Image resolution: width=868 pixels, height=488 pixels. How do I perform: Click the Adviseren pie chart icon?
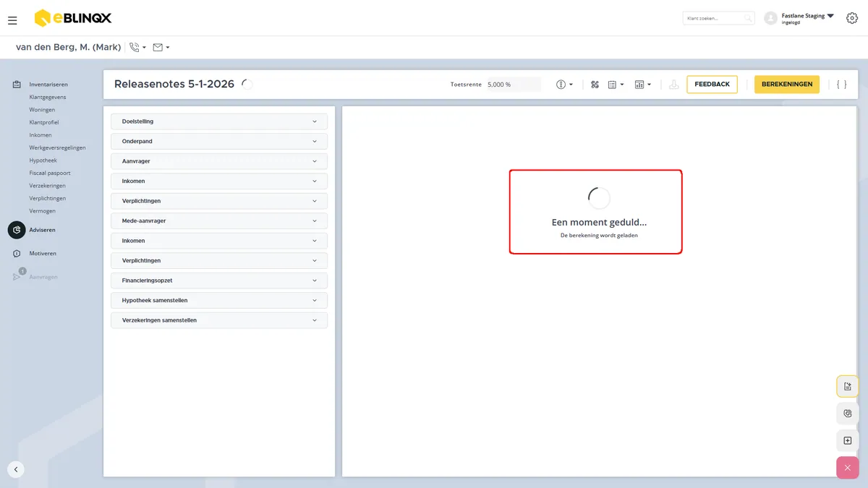tap(17, 230)
